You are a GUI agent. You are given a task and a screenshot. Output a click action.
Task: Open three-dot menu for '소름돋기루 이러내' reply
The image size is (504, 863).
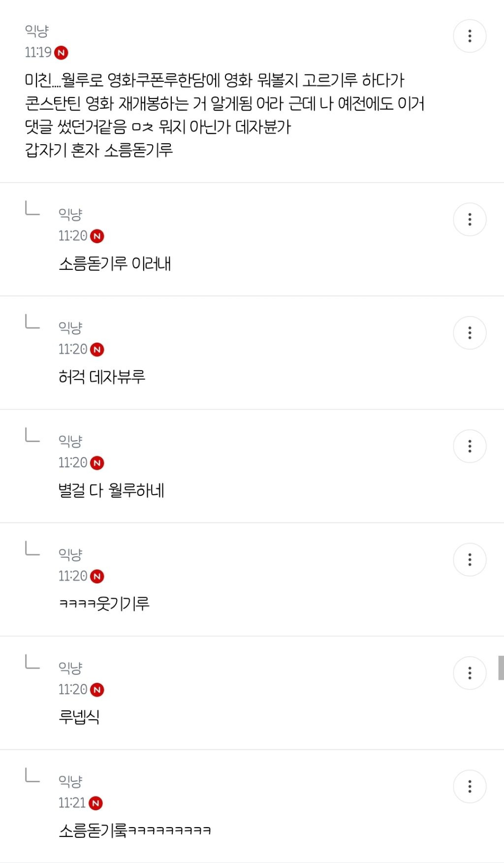[x=470, y=220]
